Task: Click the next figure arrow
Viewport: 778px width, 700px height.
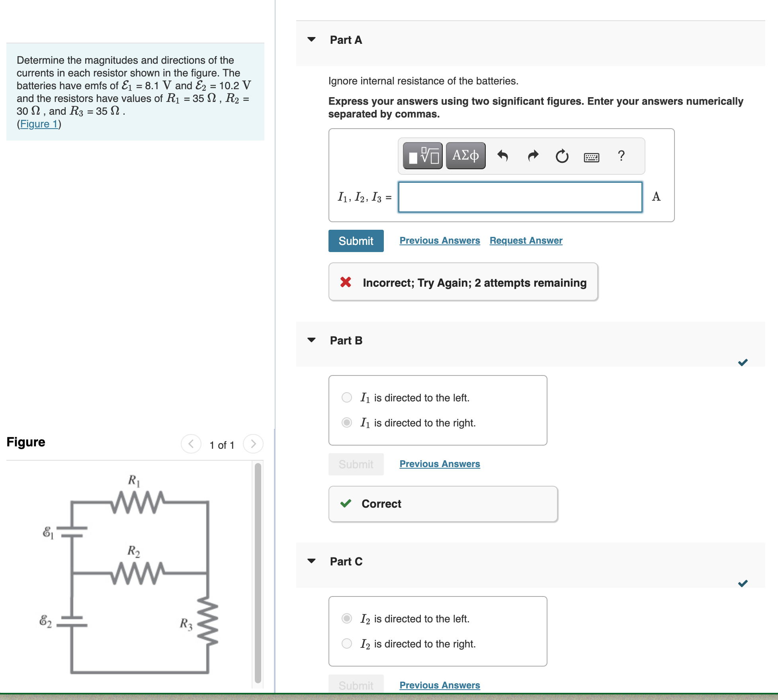Action: pyautogui.click(x=254, y=444)
